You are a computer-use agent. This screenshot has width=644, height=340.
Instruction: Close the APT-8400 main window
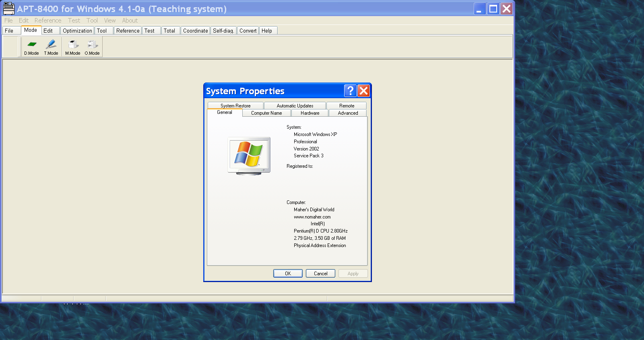pos(506,8)
